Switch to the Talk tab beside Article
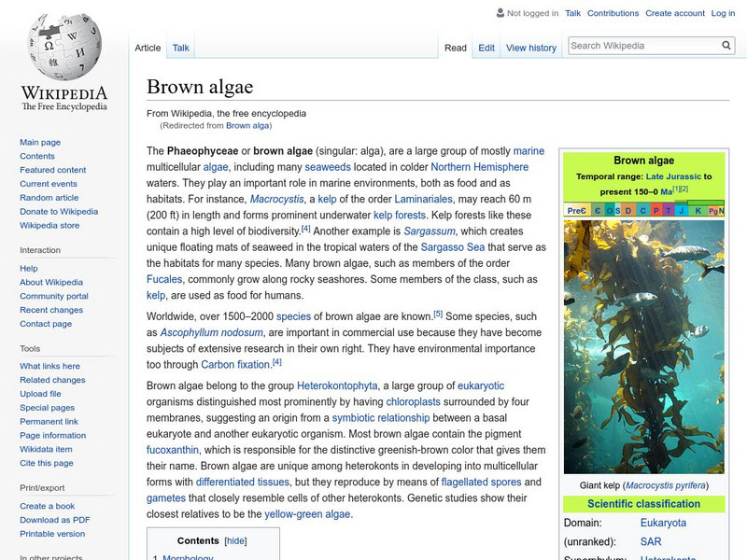The height and width of the screenshot is (560, 747). coord(180,48)
